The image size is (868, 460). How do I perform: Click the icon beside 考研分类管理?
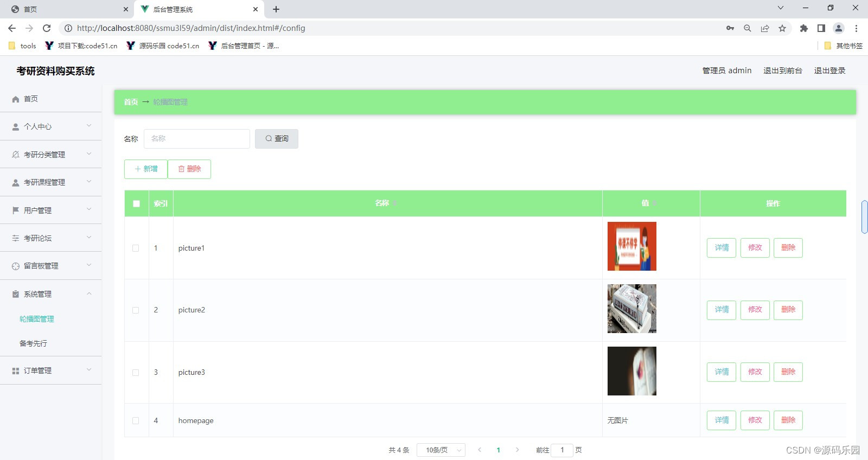coord(16,155)
